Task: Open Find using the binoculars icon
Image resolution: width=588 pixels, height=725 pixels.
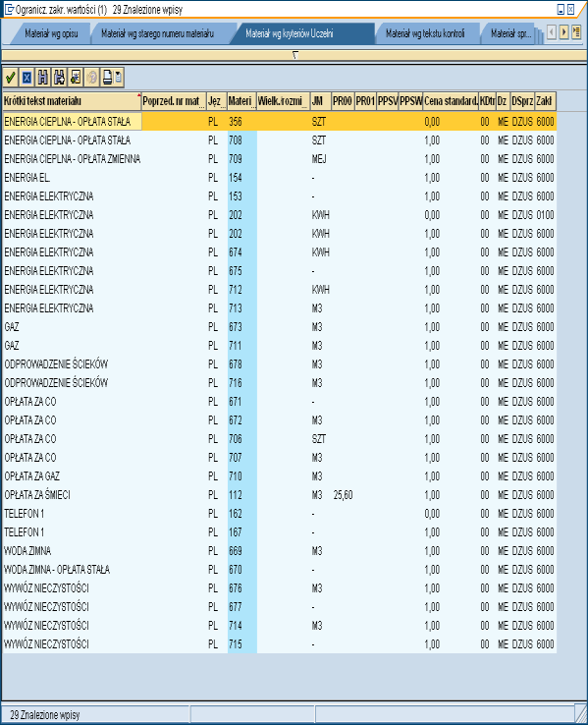Action: coord(43,78)
